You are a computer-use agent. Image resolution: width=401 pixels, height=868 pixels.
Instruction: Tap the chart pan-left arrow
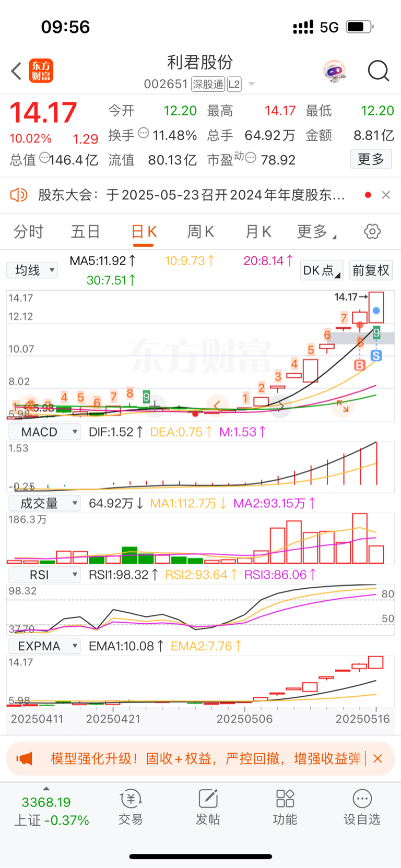pos(216,406)
